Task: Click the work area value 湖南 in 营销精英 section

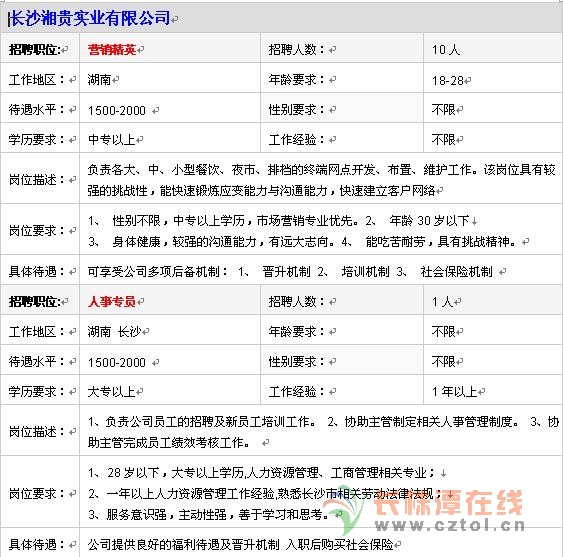Action: pos(99,80)
